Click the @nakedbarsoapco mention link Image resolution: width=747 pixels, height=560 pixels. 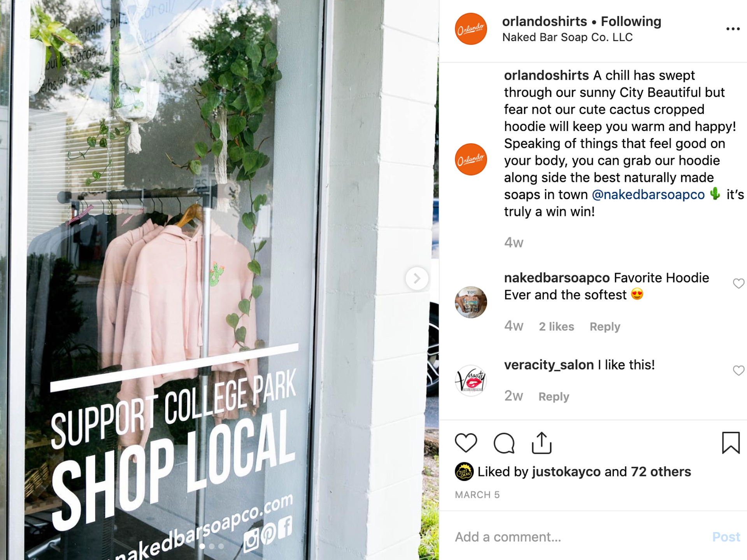coord(648,194)
